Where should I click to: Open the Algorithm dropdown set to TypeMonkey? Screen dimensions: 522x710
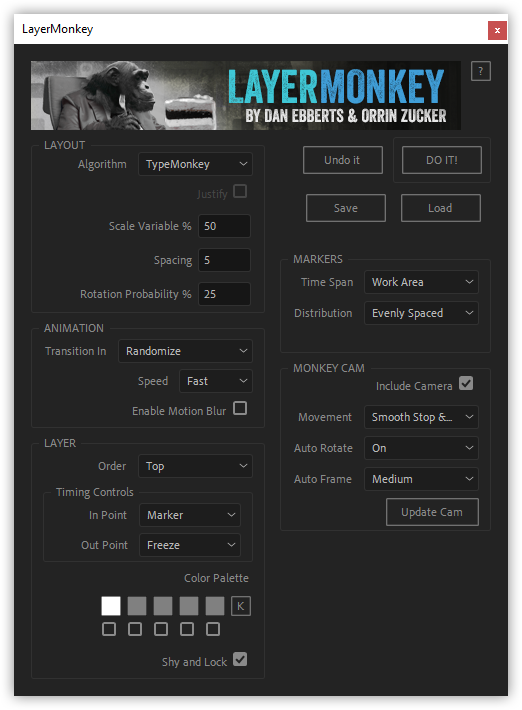(195, 164)
